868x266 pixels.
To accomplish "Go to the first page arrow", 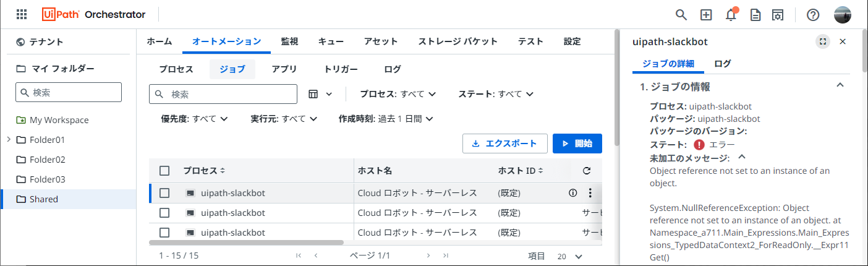I will (x=299, y=255).
